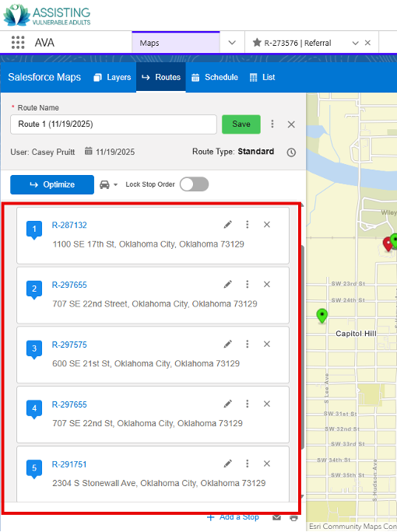Switch to the List tab

(262, 77)
